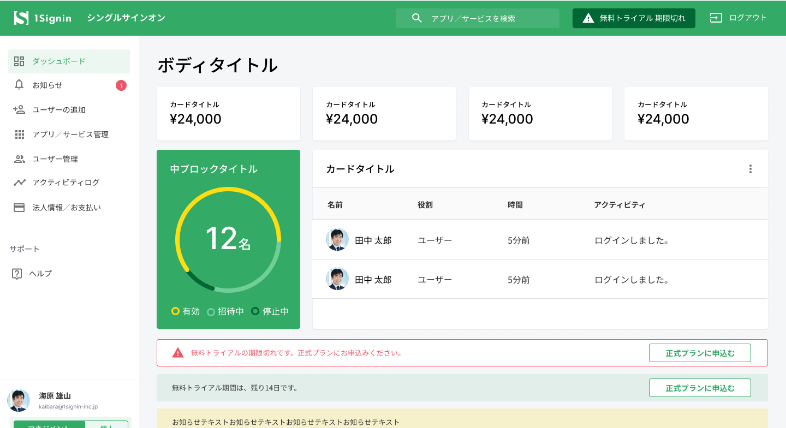The width and height of the screenshot is (786, 428).
Task: Click the アプリ/サービス管理 grid icon
Action: click(x=19, y=134)
